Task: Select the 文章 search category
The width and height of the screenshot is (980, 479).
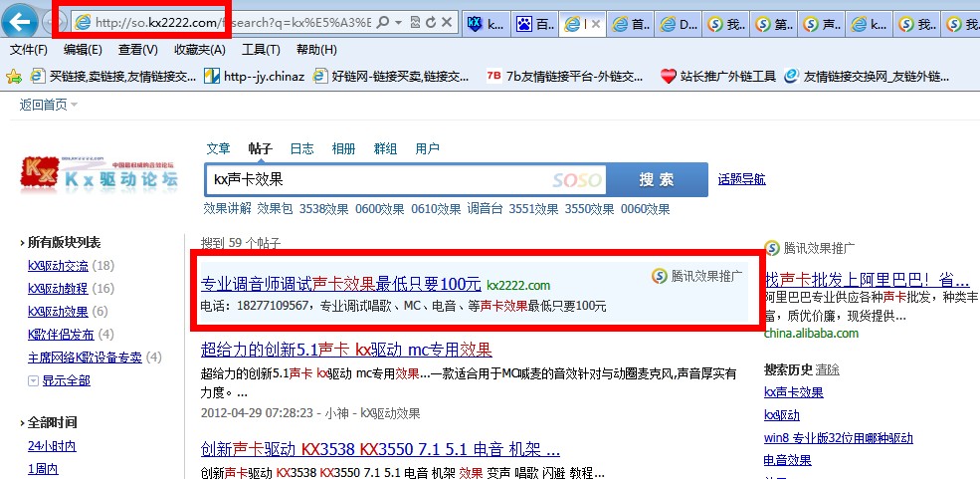Action: coord(218,148)
